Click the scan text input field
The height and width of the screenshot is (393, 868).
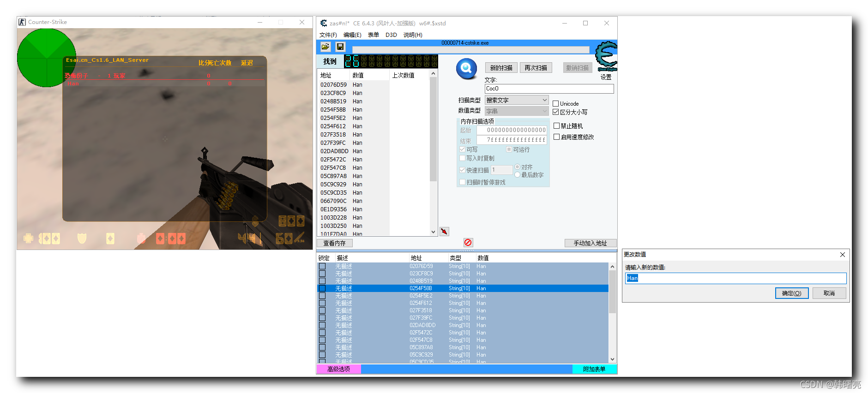click(x=549, y=89)
